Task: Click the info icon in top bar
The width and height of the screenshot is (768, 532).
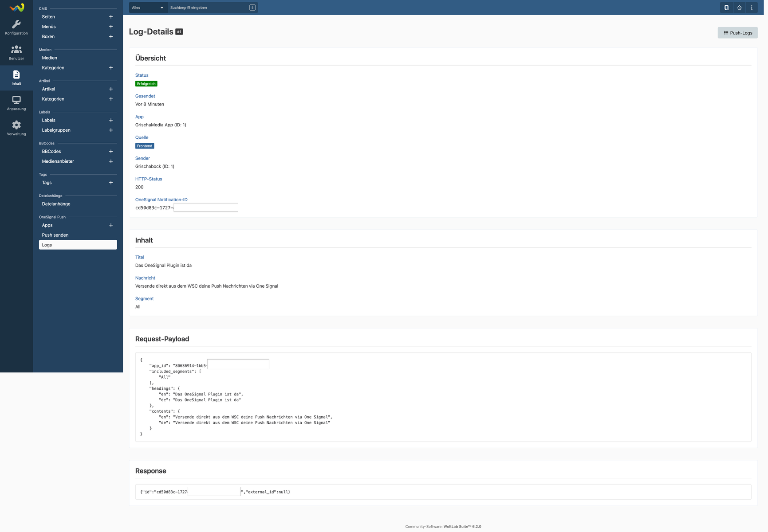Action: tap(752, 8)
